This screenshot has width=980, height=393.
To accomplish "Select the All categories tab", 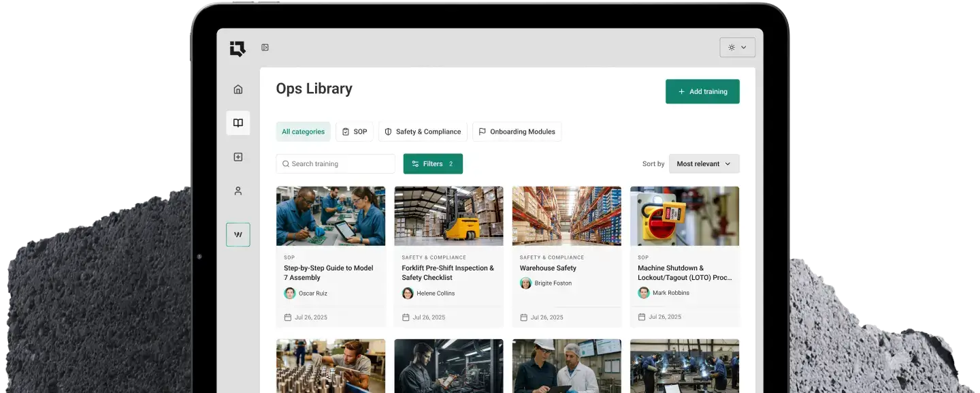I will coord(303,131).
